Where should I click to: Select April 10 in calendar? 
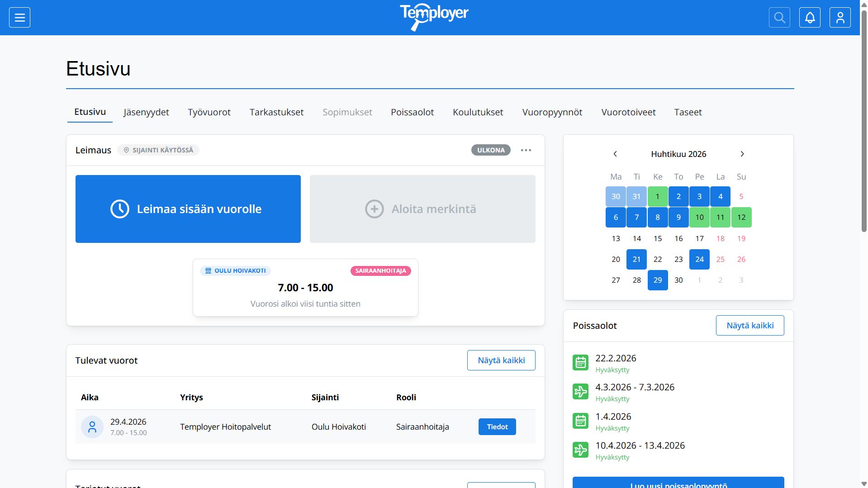click(x=699, y=218)
